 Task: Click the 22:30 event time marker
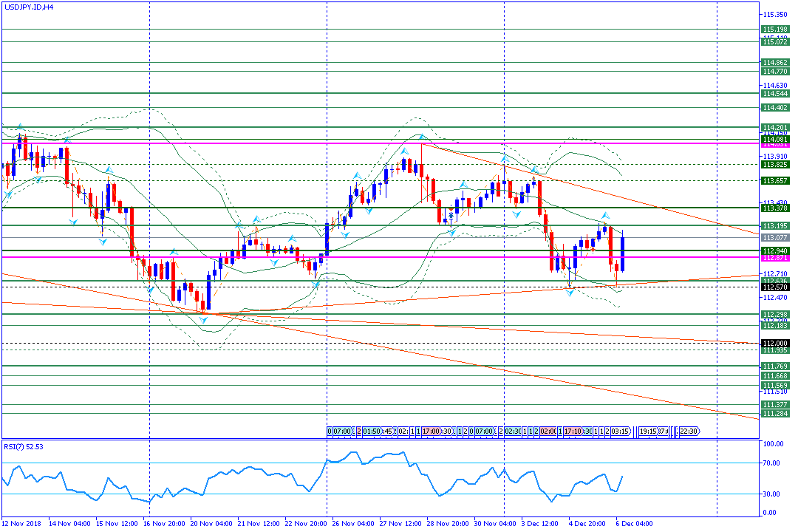point(689,432)
